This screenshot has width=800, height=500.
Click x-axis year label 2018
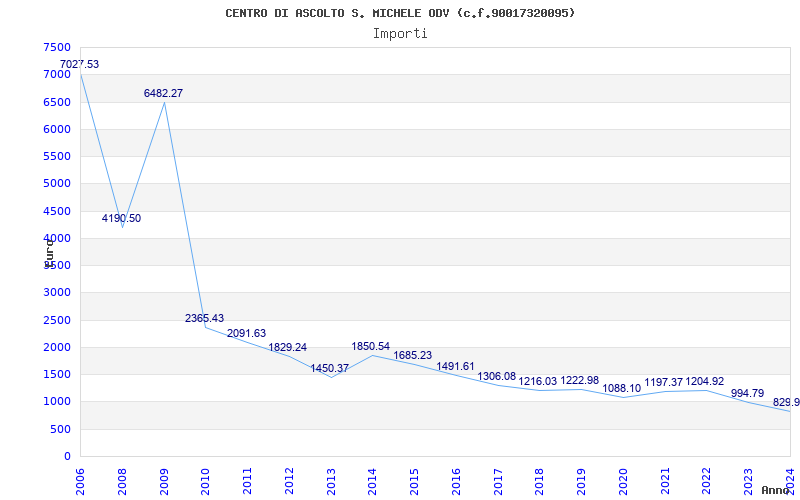[540, 481]
